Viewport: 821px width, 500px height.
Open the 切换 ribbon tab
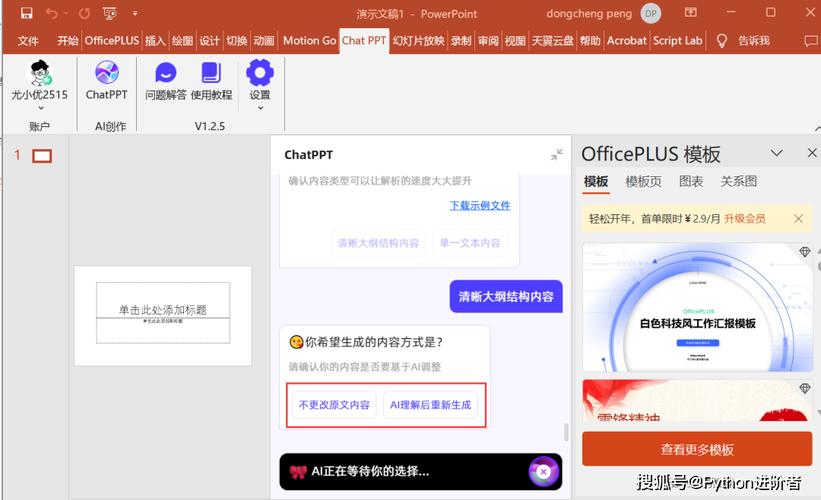click(237, 41)
